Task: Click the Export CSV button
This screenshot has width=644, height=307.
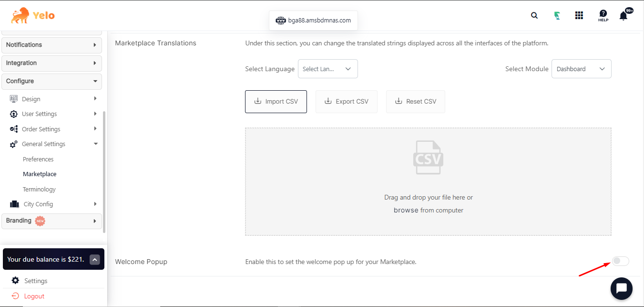Action: (x=347, y=102)
